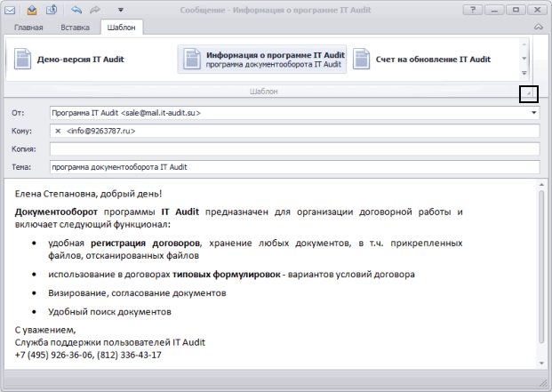Image resolution: width=552 pixels, height=392 pixels.
Task: Move template gallery down one row
Action: (524, 59)
